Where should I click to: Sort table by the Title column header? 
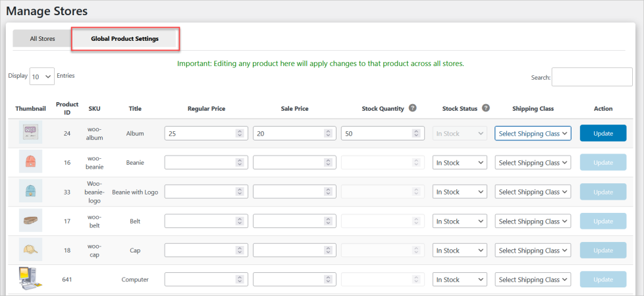coord(135,109)
